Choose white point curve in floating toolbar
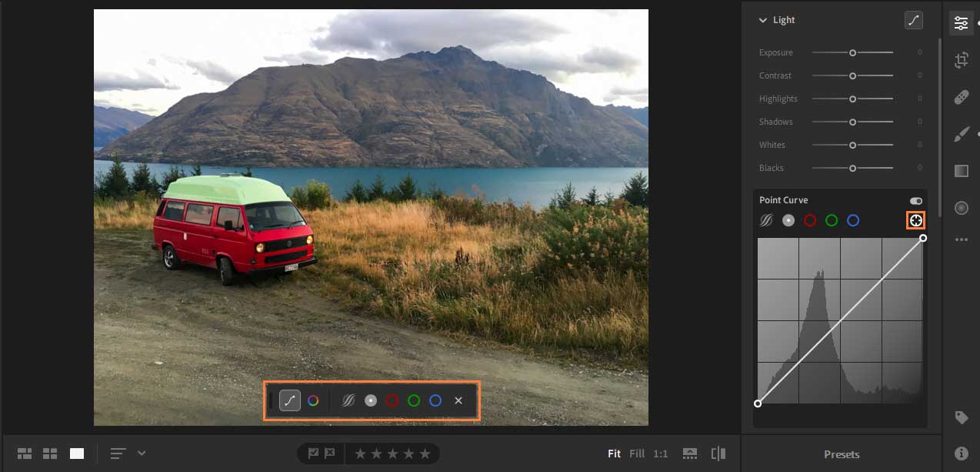This screenshot has width=980, height=472. [x=371, y=400]
